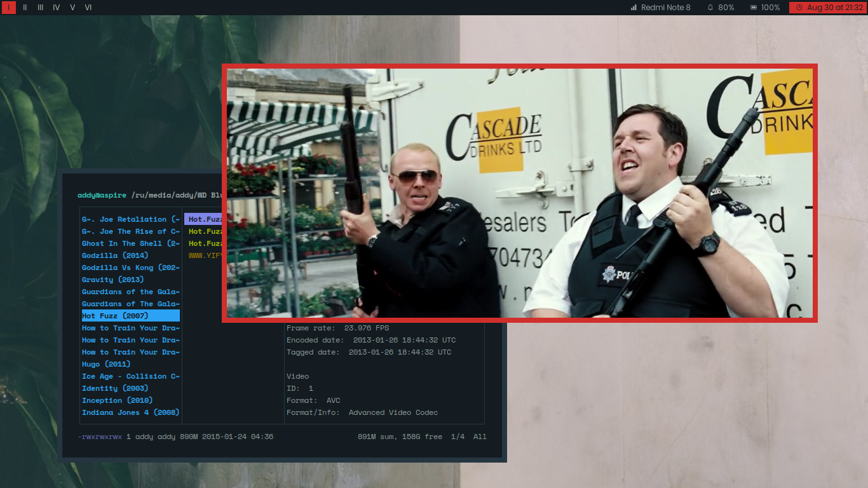
Task: Select the Inception (2010) directory
Action: (x=117, y=400)
